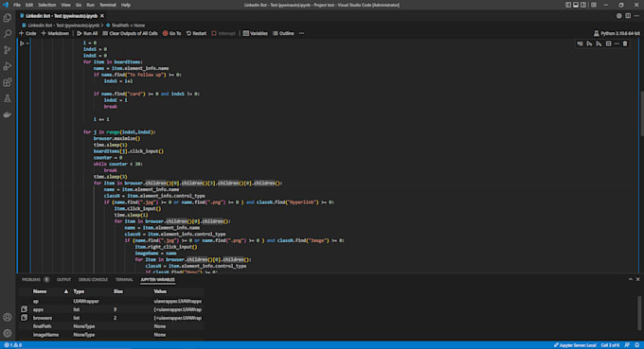Show data viewer for browsers variable

tap(25, 318)
